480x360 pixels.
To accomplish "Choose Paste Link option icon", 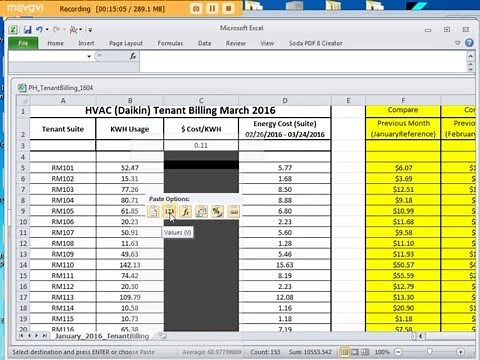I will 234,211.
